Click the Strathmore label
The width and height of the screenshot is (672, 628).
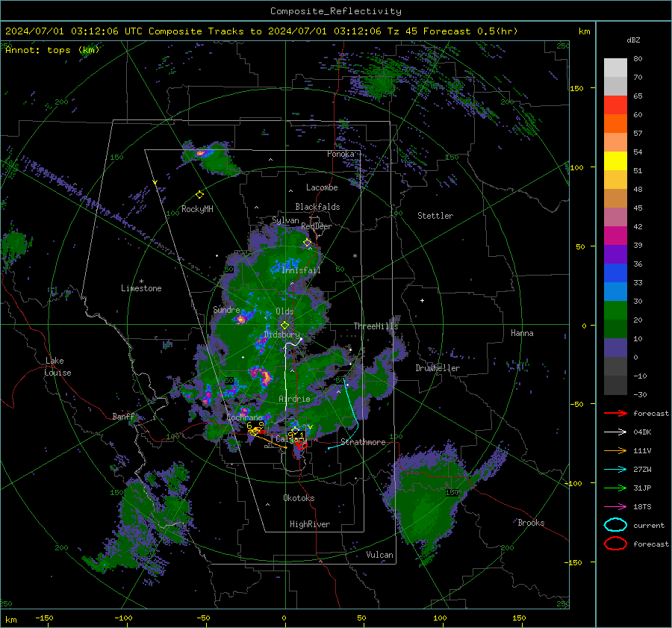coord(364,442)
